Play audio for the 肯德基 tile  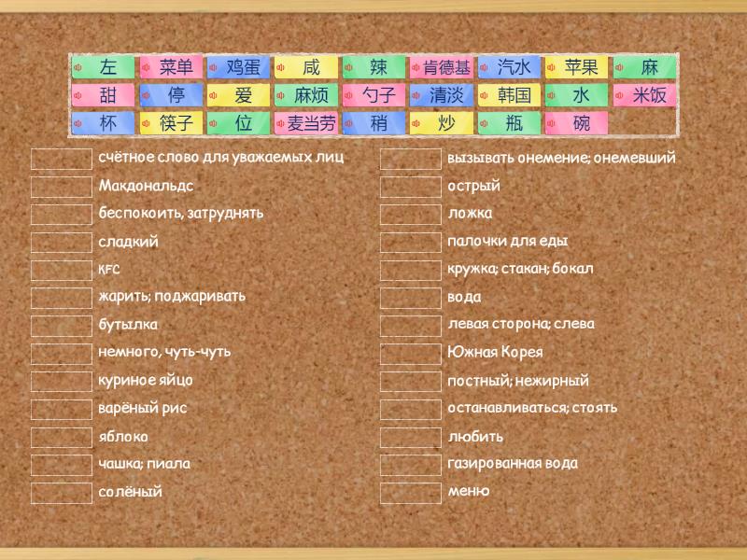click(416, 67)
